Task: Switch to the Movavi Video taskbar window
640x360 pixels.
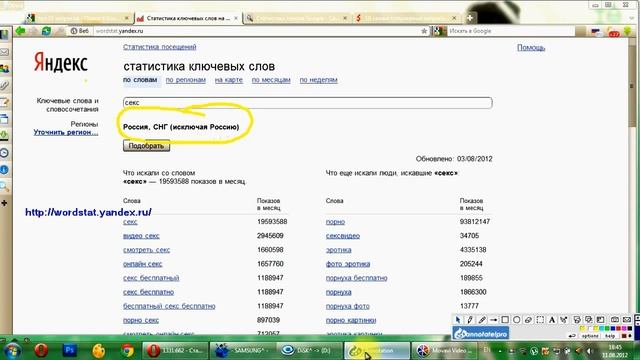Action: tap(444, 351)
